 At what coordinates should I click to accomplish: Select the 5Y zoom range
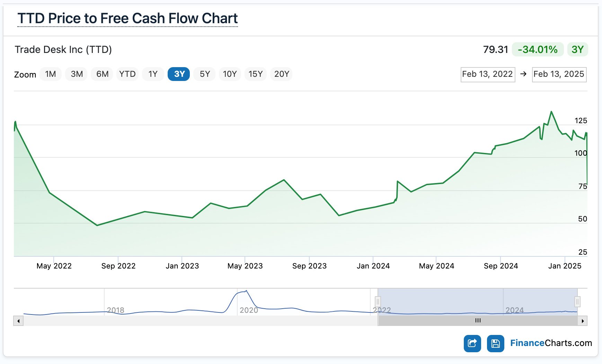click(x=205, y=74)
